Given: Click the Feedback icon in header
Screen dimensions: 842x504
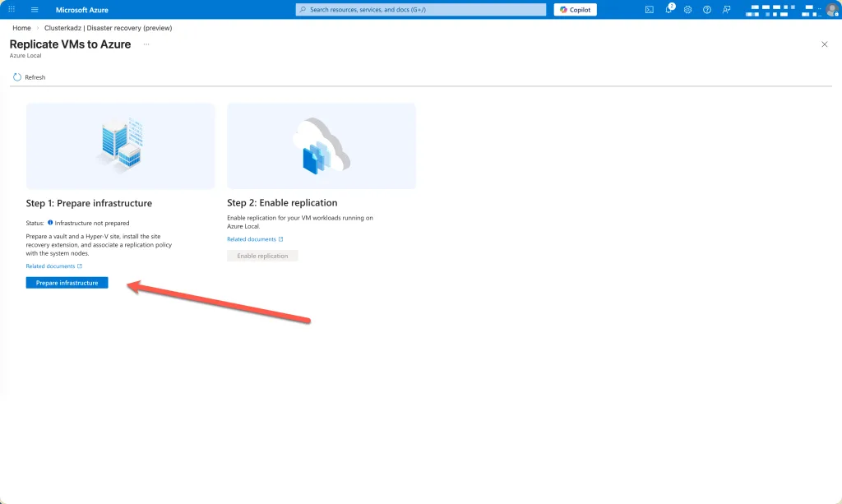Looking at the screenshot, I should click(726, 10).
